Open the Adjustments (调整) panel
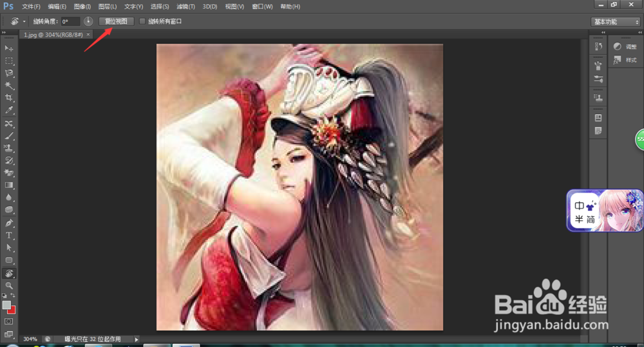This screenshot has height=347, width=644. click(x=625, y=47)
